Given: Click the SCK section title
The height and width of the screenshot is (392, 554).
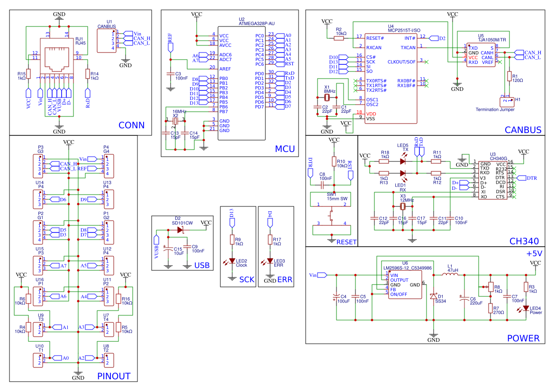Looking at the screenshot, I should [246, 279].
